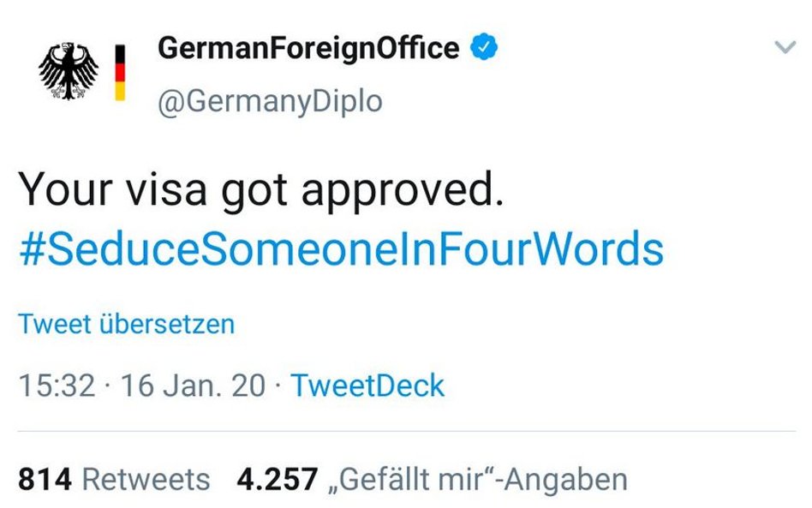Screen dimensions: 812x508
Task: Click Tweet übersetzen to translate
Action: pyautogui.click(x=127, y=324)
